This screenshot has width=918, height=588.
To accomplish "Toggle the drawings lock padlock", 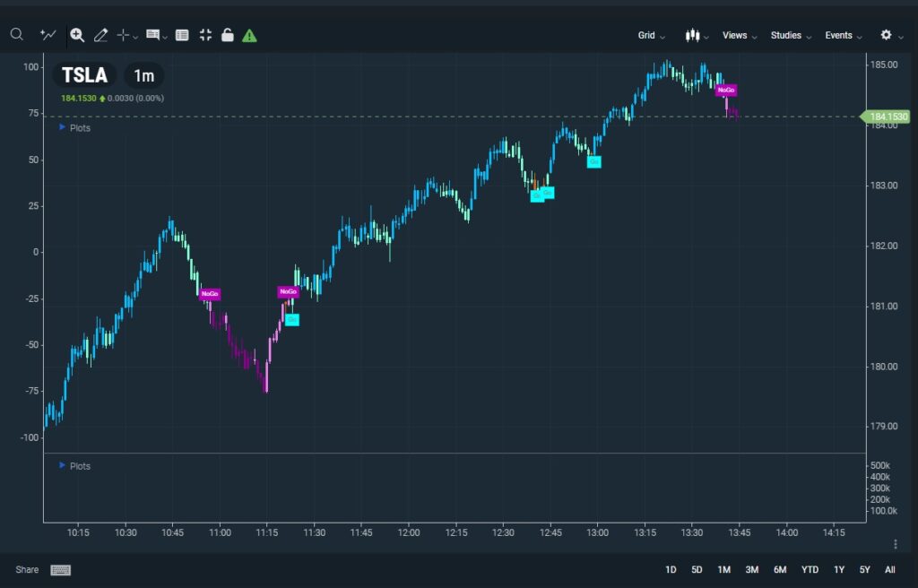I will pyautogui.click(x=227, y=34).
